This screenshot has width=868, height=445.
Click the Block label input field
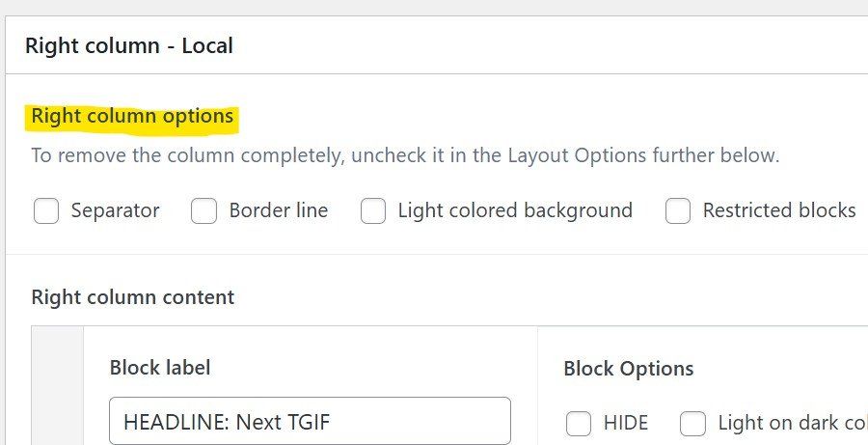(310, 421)
